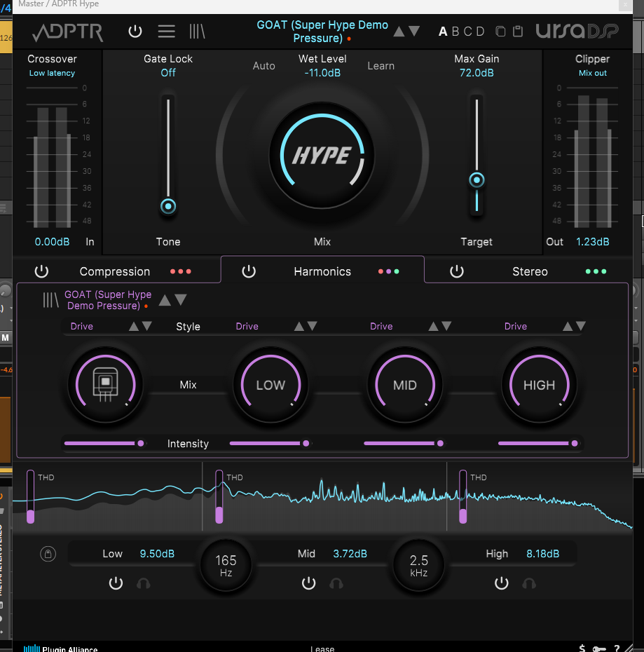Click the Mix tube-icon knob

pos(106,385)
